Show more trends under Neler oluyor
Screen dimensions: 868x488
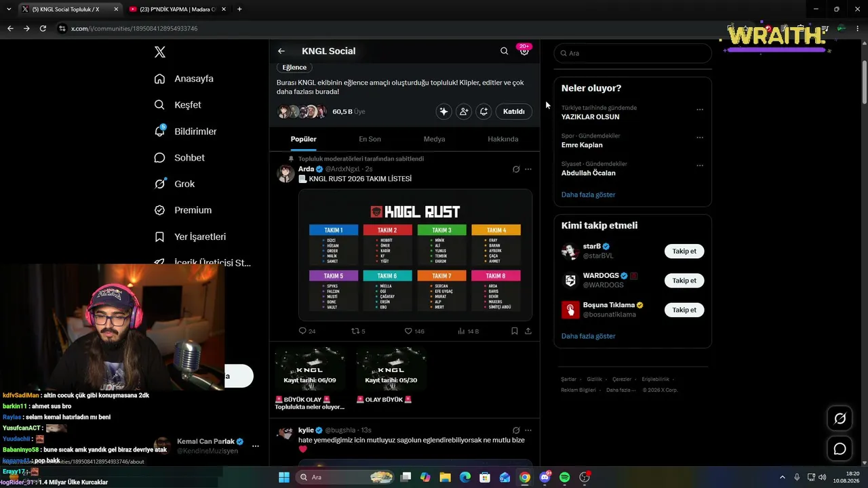tap(589, 195)
